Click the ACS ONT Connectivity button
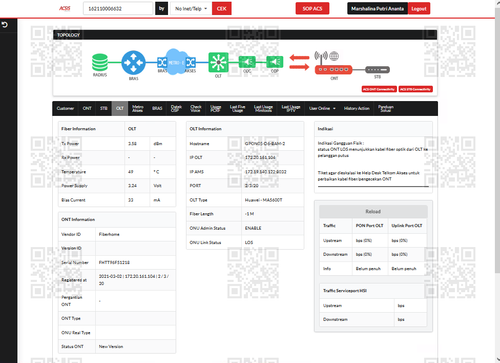 (379, 89)
